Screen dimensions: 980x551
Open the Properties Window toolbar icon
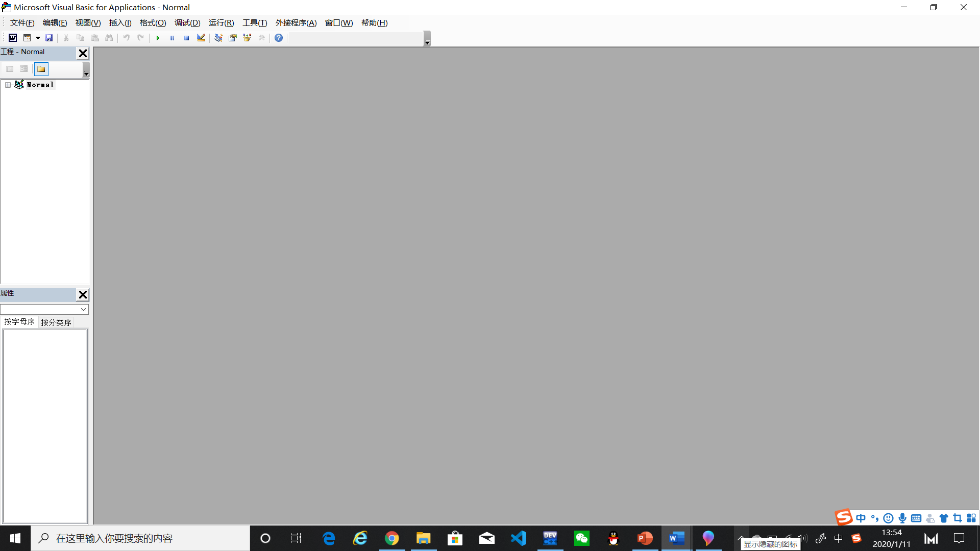click(232, 38)
